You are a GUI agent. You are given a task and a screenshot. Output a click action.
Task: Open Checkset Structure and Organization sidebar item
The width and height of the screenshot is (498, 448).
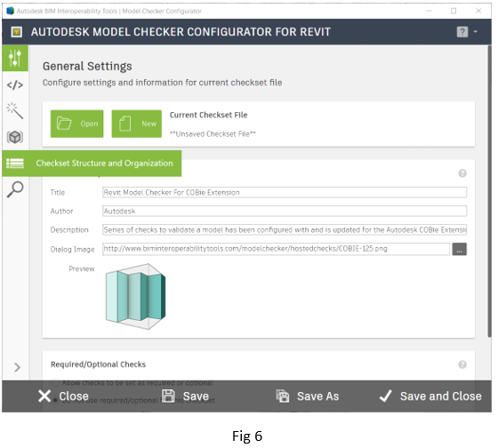pyautogui.click(x=92, y=164)
